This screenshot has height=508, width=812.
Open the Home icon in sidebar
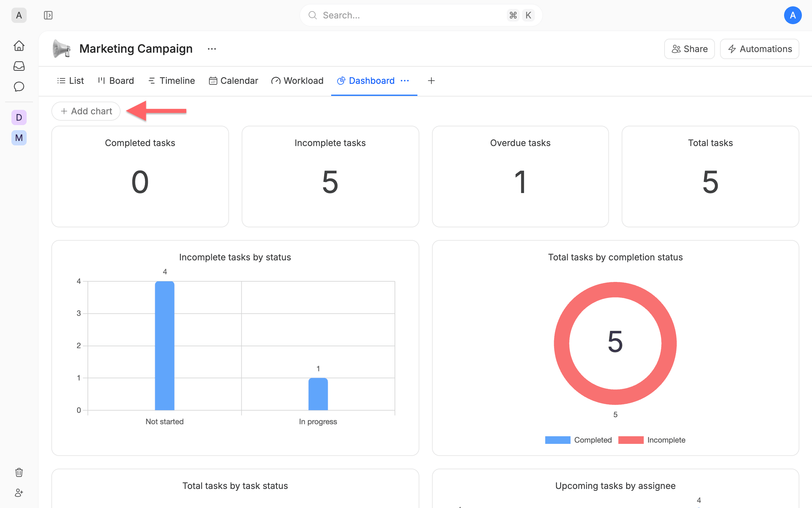(19, 45)
